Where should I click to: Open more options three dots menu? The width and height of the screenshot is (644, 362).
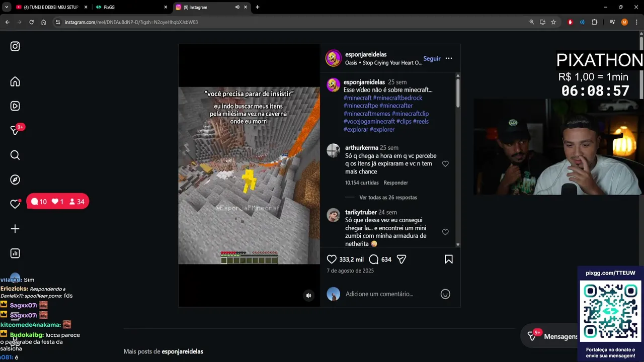tap(449, 58)
